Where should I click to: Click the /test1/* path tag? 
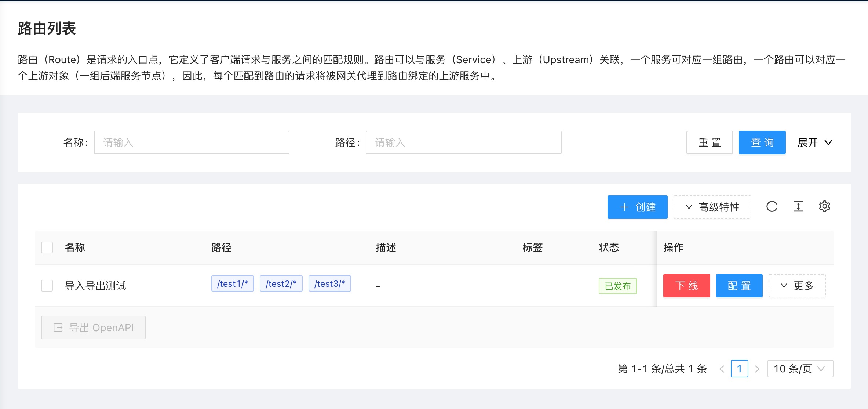(x=232, y=284)
